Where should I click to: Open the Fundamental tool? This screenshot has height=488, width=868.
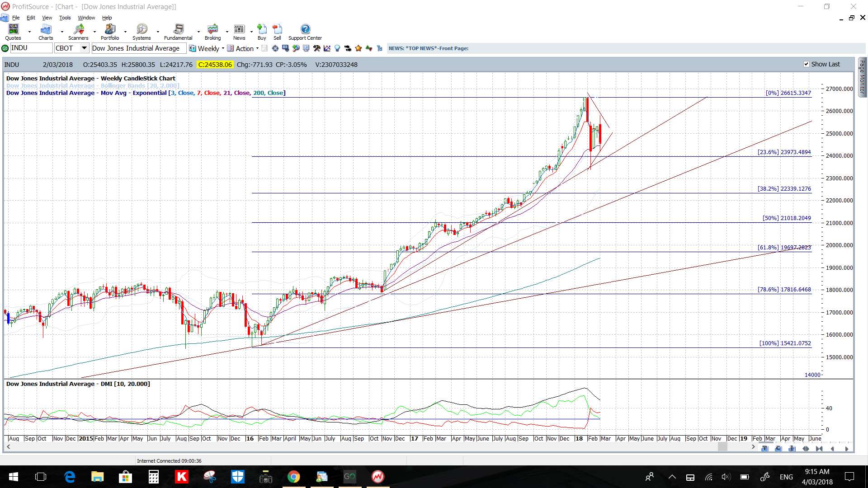pyautogui.click(x=178, y=32)
